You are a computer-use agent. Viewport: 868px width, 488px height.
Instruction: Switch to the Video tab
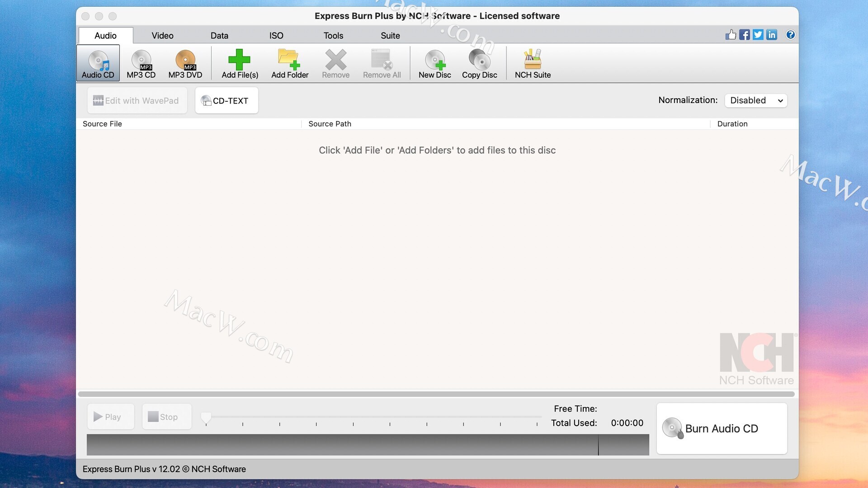point(162,36)
